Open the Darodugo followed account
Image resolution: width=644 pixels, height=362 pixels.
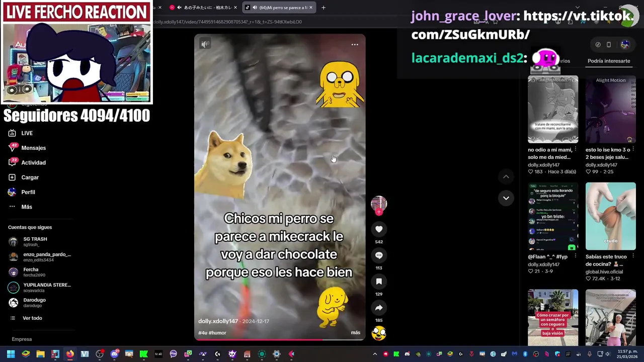[x=27, y=302]
